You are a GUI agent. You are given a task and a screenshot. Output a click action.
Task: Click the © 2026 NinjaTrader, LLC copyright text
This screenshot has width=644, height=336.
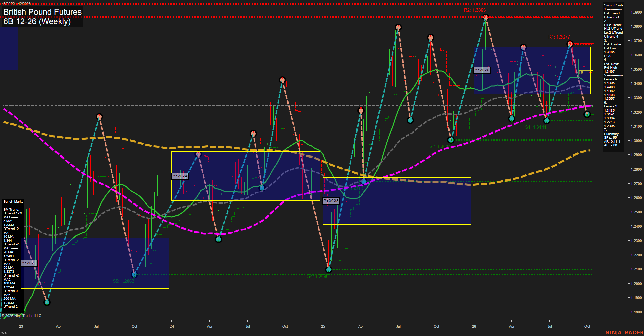click(x=21, y=316)
